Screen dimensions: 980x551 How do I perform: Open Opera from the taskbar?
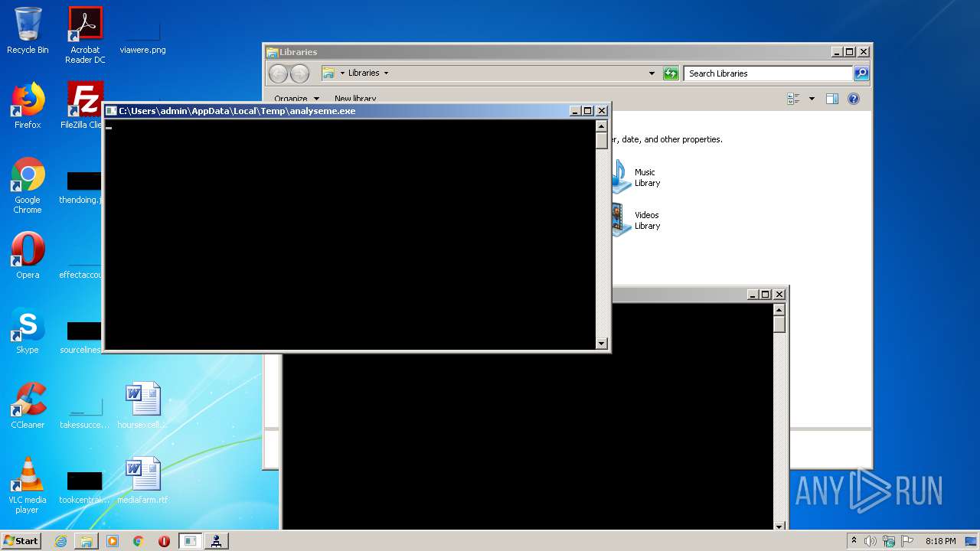pos(164,541)
